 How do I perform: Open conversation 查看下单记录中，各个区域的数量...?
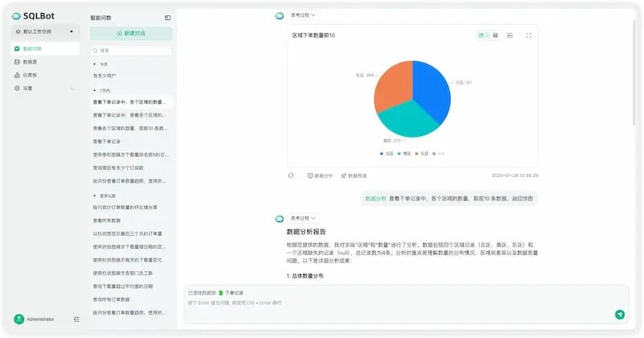click(131, 102)
